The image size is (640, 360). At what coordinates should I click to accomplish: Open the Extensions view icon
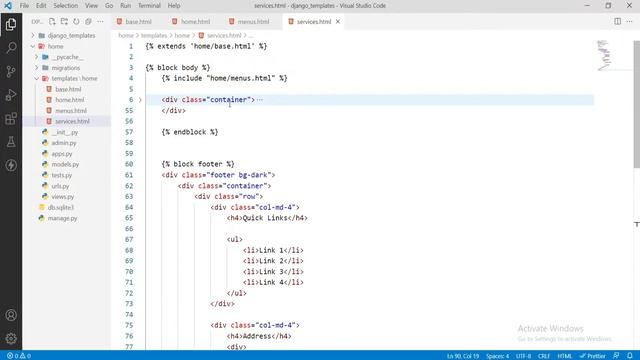click(x=11, y=119)
